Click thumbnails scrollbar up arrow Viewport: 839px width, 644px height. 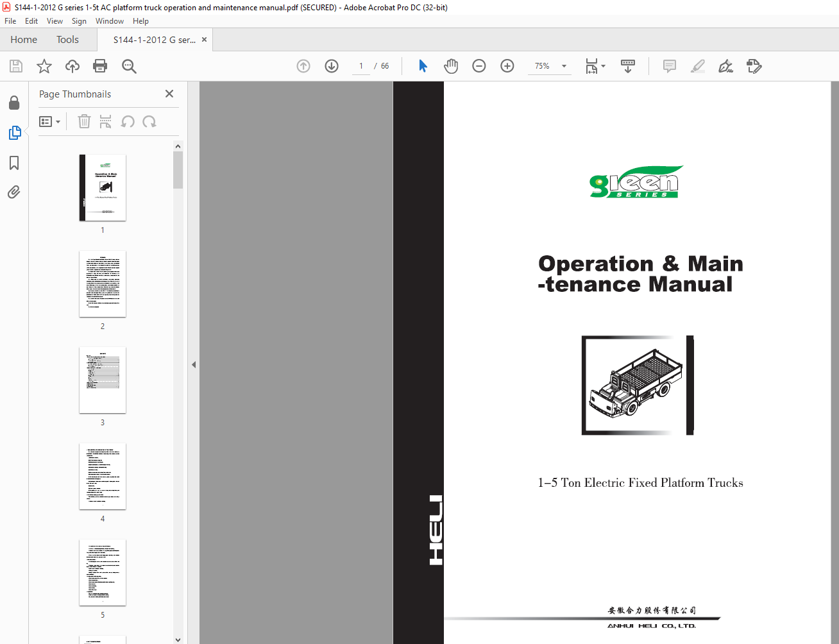(x=178, y=146)
